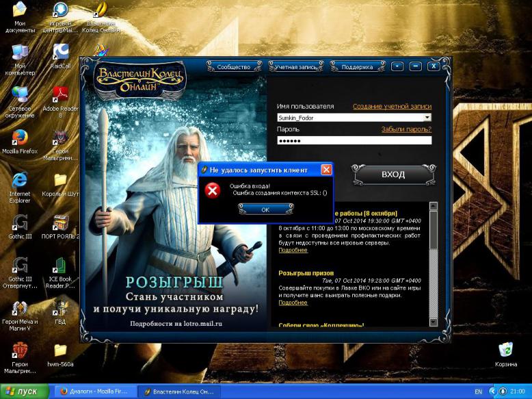Open Герои Мальгримии shortcut beside Firefox
The height and width of the screenshot is (399, 532).
point(60,145)
